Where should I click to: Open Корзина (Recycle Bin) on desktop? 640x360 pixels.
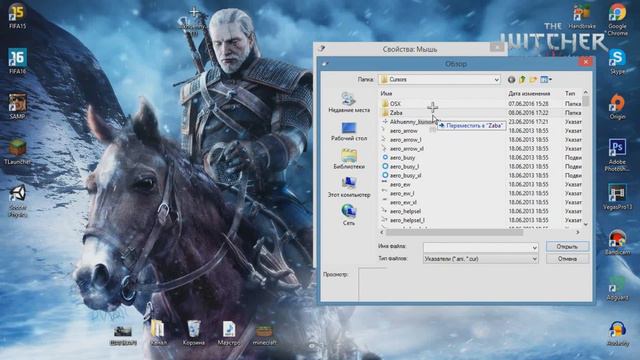(193, 333)
